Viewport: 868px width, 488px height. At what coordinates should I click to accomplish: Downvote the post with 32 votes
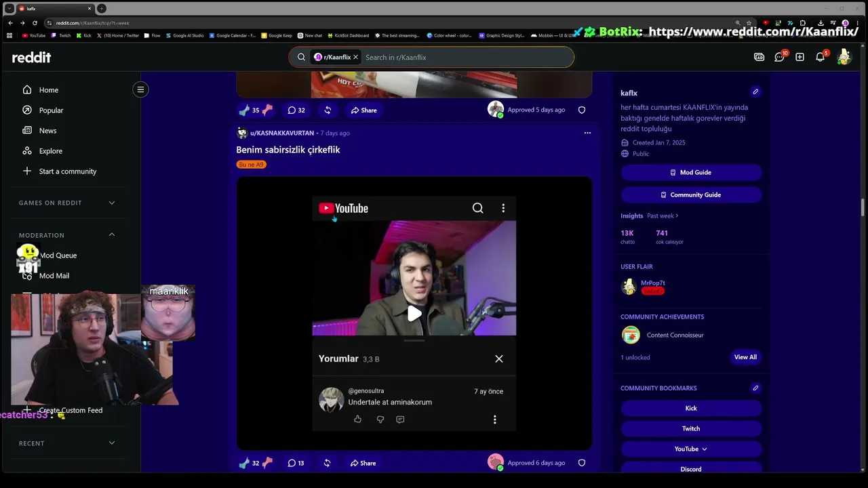click(x=268, y=463)
